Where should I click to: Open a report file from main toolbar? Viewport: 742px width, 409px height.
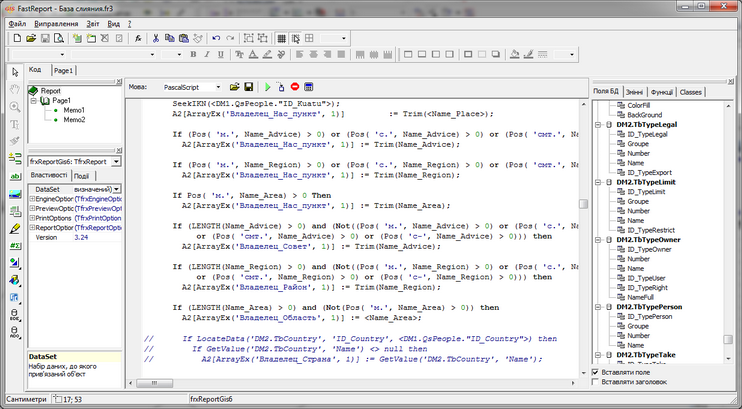(x=31, y=38)
